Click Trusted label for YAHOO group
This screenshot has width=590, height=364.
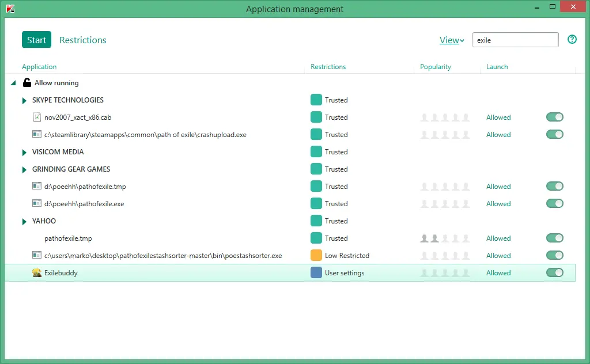pos(336,221)
